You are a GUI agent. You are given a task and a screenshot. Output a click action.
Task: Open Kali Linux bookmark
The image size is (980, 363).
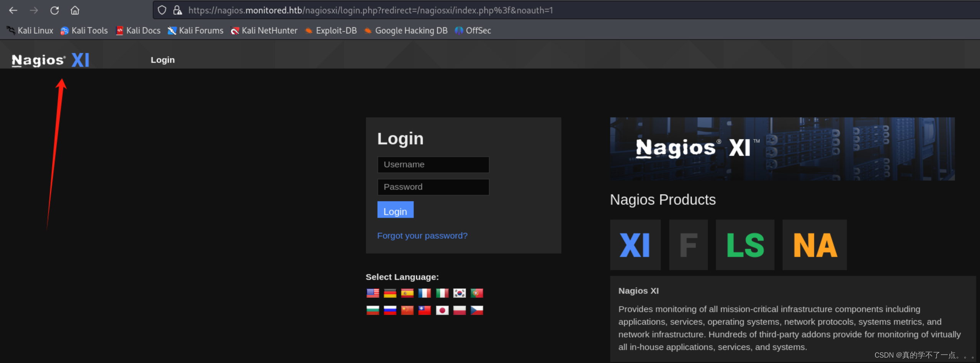[30, 31]
